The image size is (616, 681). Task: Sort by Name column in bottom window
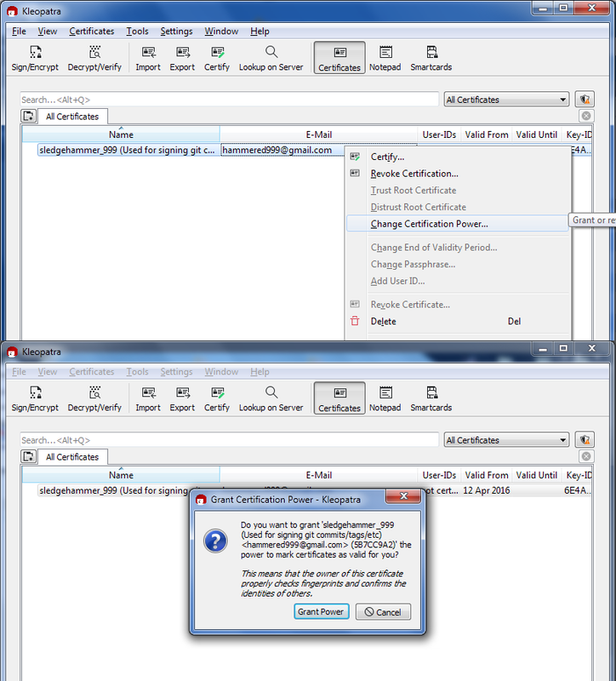[121, 475]
